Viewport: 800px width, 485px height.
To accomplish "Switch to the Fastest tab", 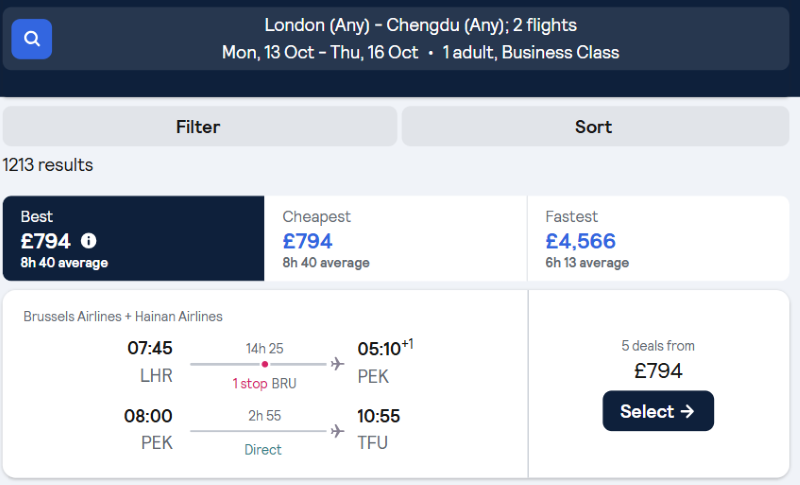I will tap(659, 238).
